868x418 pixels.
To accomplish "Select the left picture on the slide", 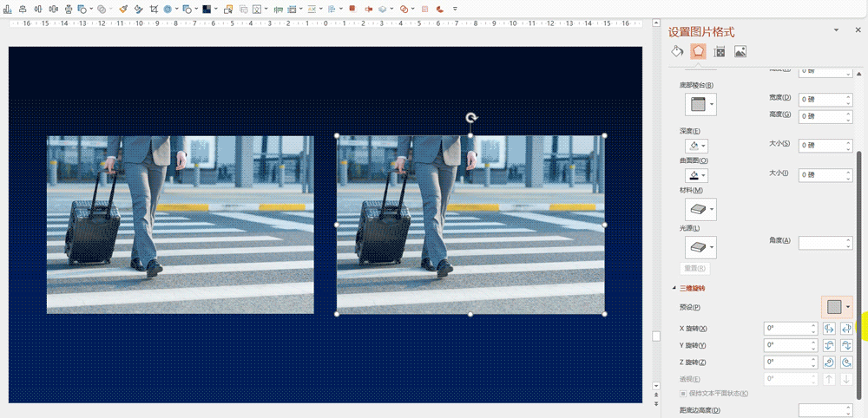I will point(180,225).
